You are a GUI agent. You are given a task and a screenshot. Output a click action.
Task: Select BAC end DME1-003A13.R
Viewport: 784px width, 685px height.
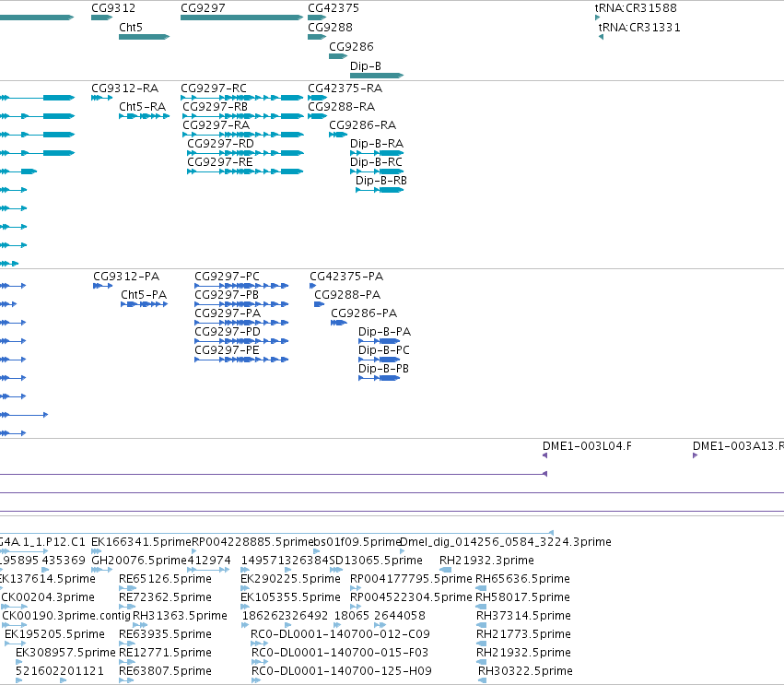click(x=738, y=446)
